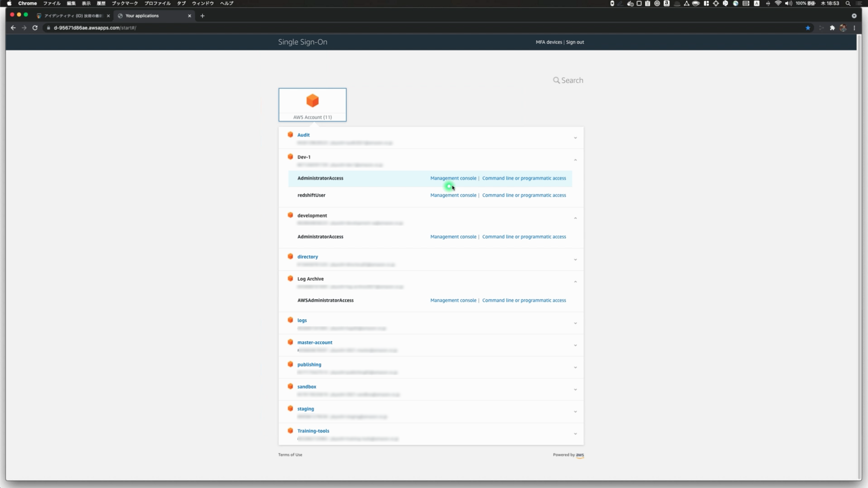The height and width of the screenshot is (488, 868).
Task: Open Management console for Dev-1 AdministratorAccess
Action: point(453,178)
